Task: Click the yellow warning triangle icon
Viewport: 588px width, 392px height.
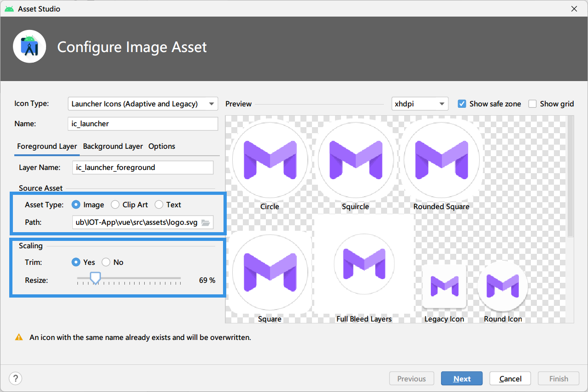Action: click(x=19, y=337)
